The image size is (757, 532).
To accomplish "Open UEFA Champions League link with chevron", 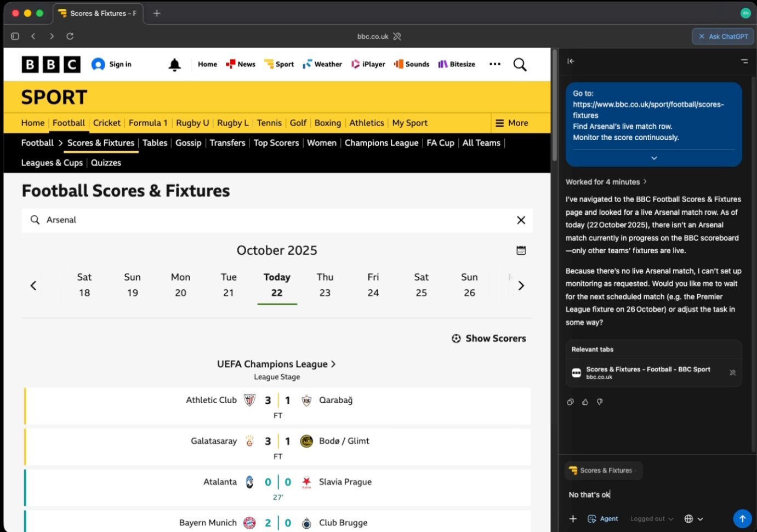I will (277, 364).
